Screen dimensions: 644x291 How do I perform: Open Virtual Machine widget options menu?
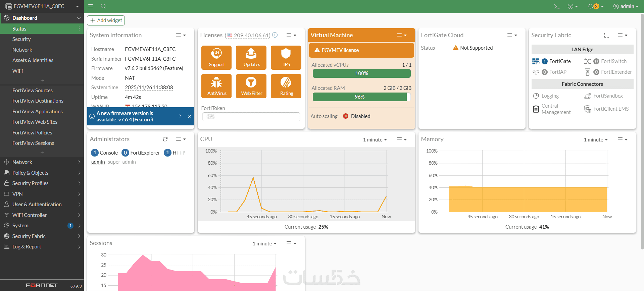click(402, 35)
